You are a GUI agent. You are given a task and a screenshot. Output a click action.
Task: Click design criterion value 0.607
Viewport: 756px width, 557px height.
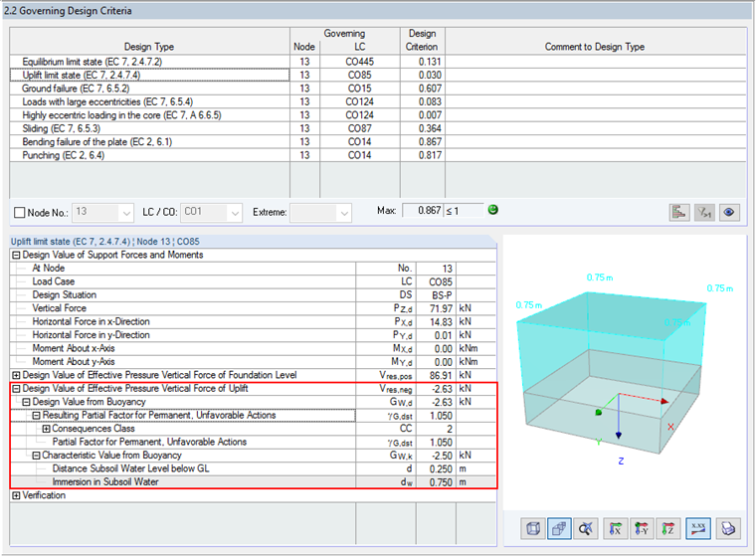tap(423, 89)
